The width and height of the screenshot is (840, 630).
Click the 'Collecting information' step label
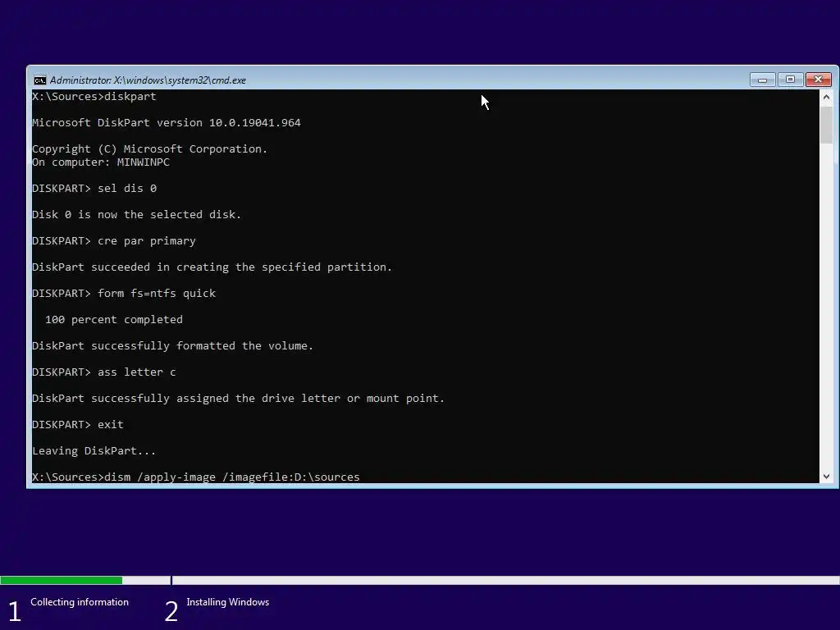point(80,602)
